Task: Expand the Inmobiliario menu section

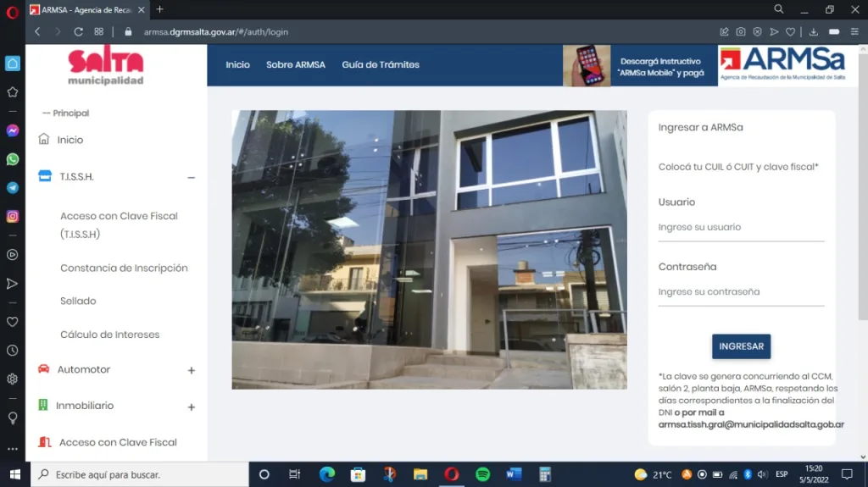Action: (191, 407)
